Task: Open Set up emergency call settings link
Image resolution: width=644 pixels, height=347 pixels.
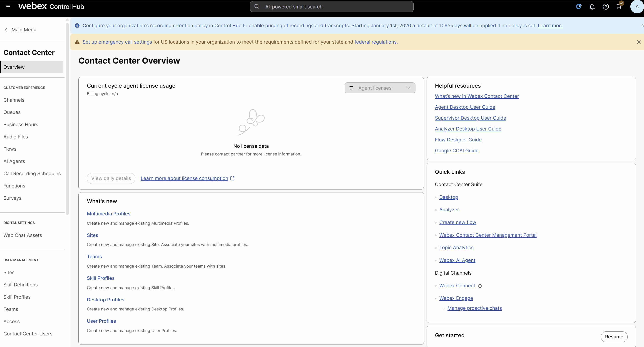Action: [117, 42]
